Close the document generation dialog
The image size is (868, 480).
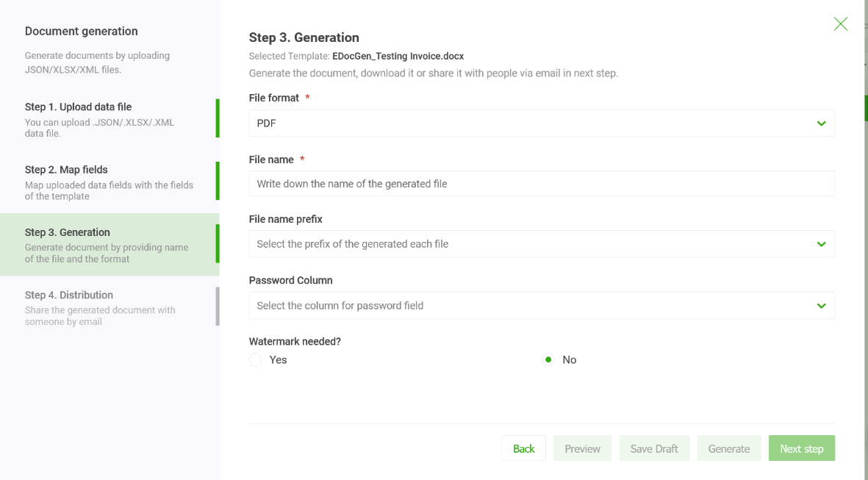coord(840,24)
